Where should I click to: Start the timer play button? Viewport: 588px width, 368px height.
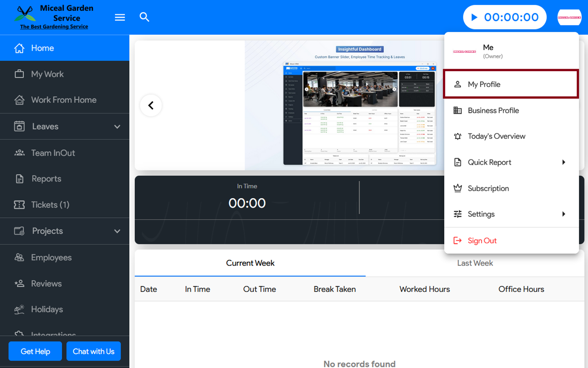pyautogui.click(x=474, y=17)
